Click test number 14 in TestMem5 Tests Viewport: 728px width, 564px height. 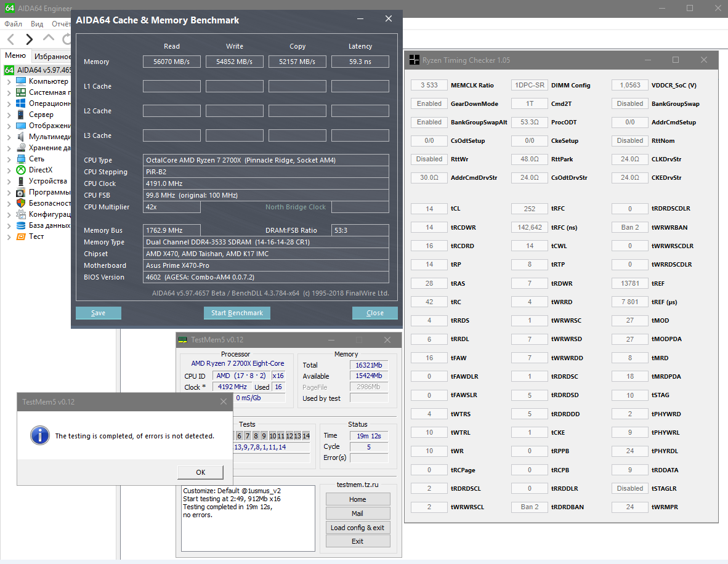point(306,435)
